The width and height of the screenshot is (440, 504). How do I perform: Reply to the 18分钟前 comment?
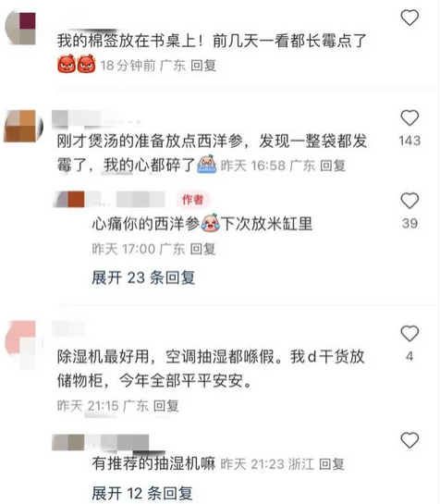203,66
